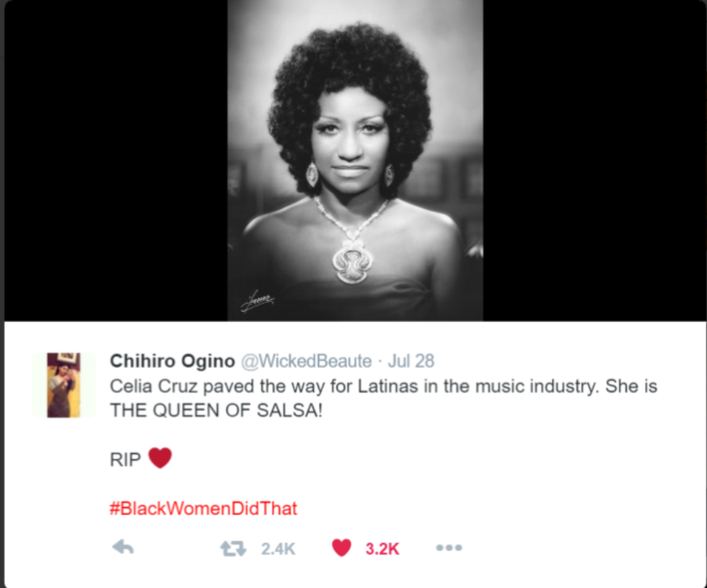Screen dimensions: 707x588
Task: Click the black media area right of photo
Action: coord(594,160)
